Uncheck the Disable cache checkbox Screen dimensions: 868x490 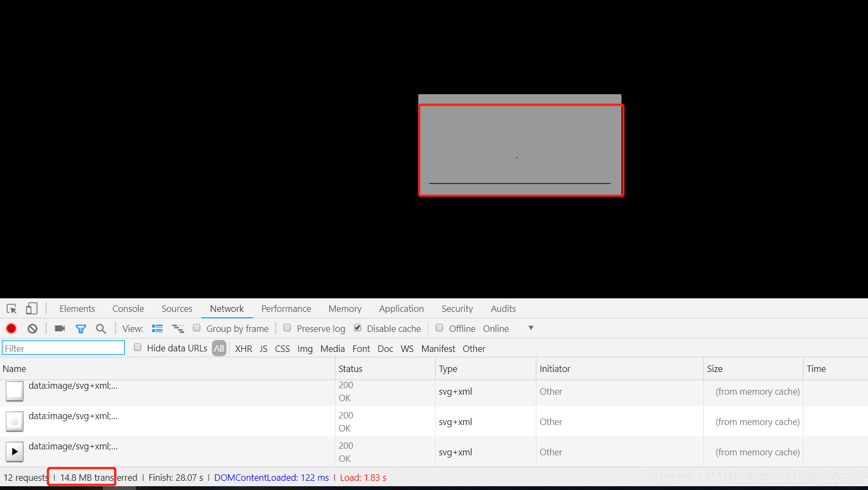(358, 328)
